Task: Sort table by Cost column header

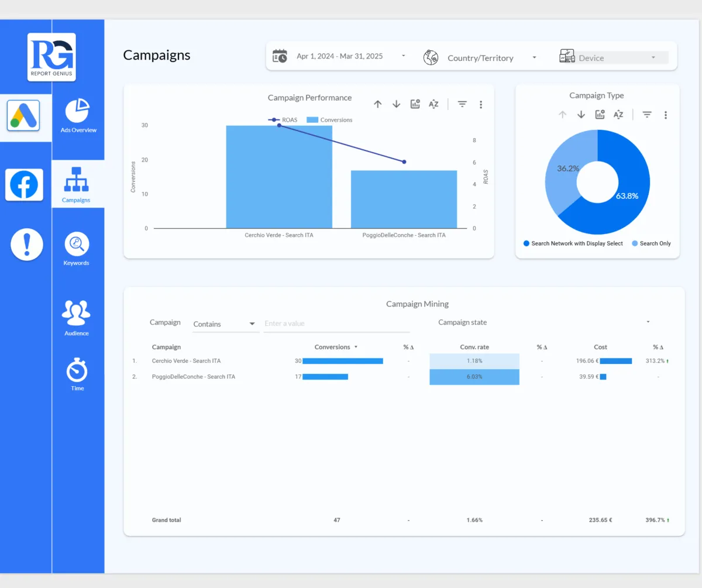Action: [600, 347]
